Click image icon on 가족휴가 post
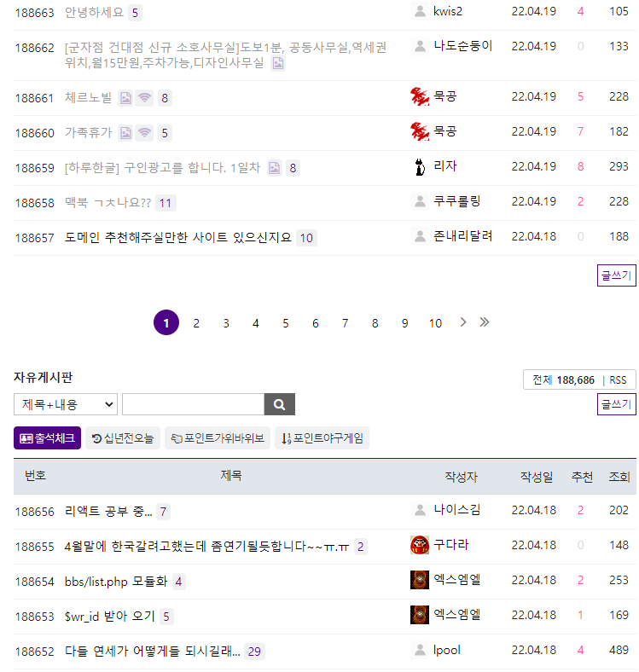 (x=125, y=133)
